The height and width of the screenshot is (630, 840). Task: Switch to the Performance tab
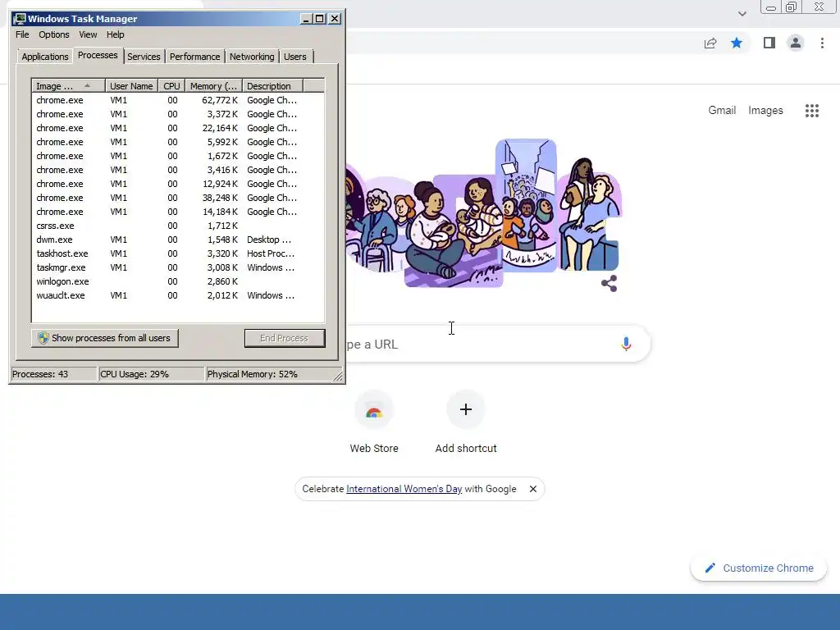(195, 57)
